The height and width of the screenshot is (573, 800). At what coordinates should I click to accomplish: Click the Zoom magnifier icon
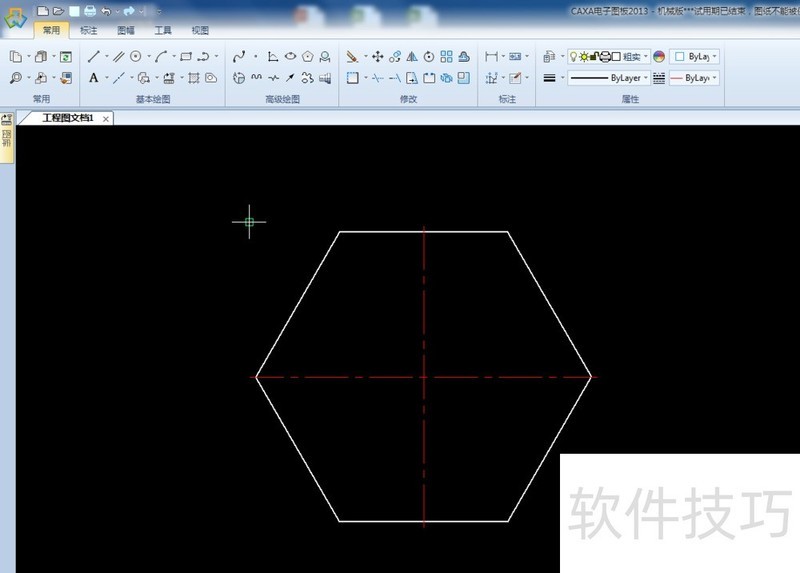coord(16,78)
